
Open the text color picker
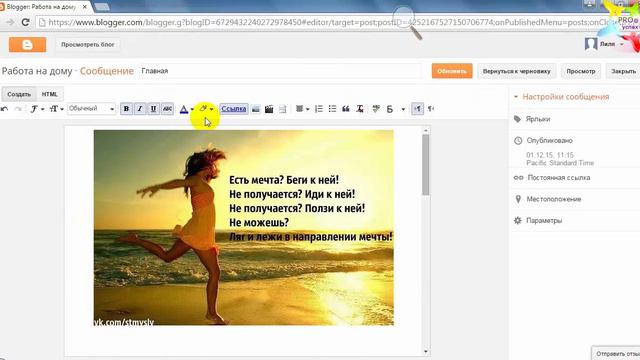pyautogui.click(x=187, y=109)
